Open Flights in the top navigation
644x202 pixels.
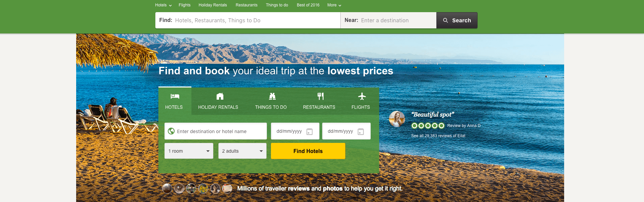184,5
